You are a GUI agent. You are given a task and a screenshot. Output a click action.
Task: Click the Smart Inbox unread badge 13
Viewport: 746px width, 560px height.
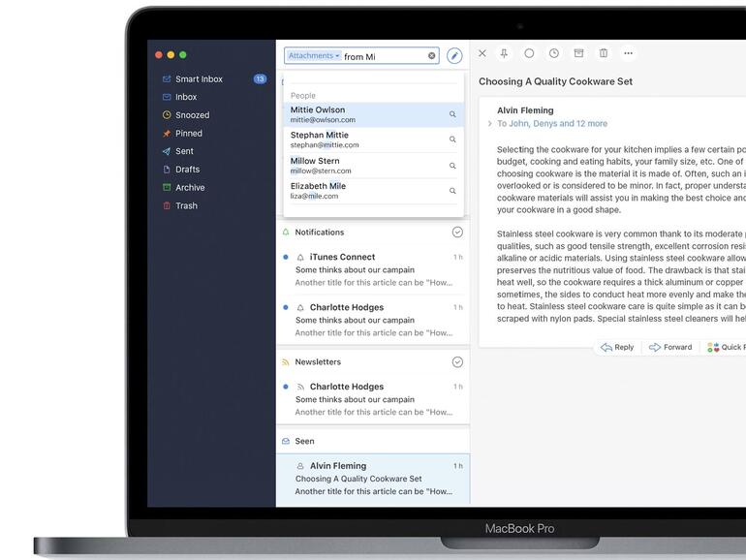[260, 79]
